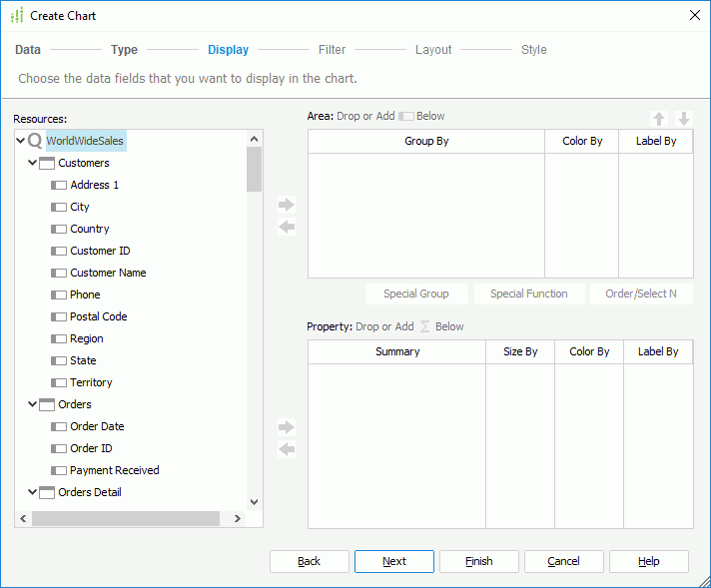The image size is (711, 588).
Task: Click the Resources horizontal scrollbar thumb
Action: [126, 519]
